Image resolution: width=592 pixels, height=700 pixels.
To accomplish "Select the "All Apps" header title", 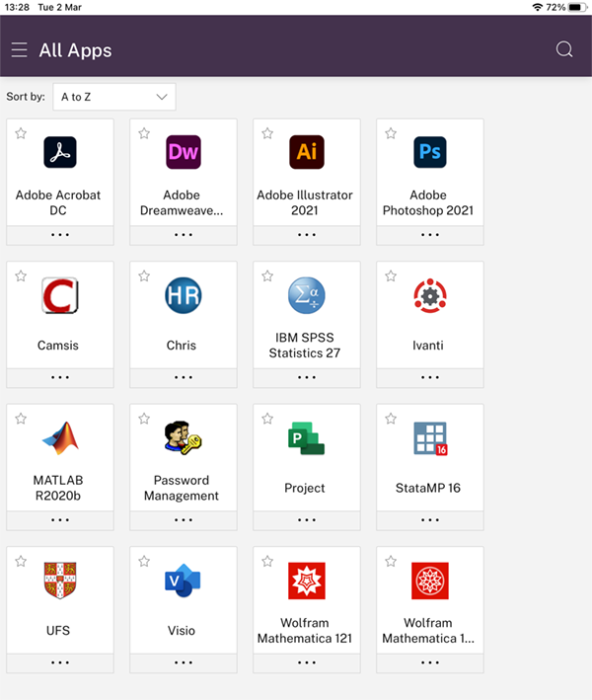I will (x=75, y=50).
